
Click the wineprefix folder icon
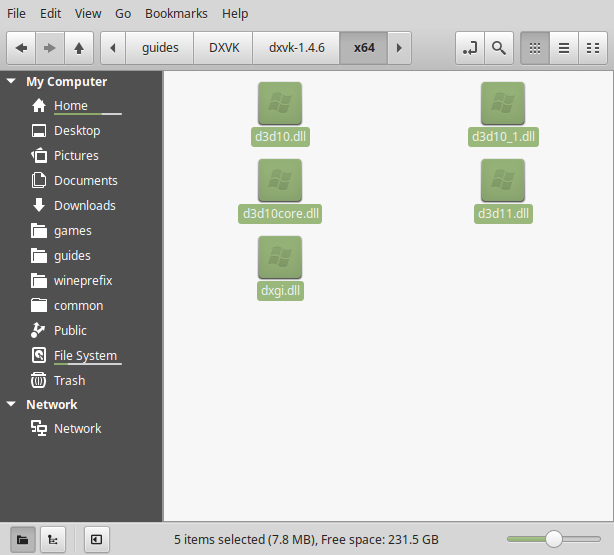tap(39, 280)
